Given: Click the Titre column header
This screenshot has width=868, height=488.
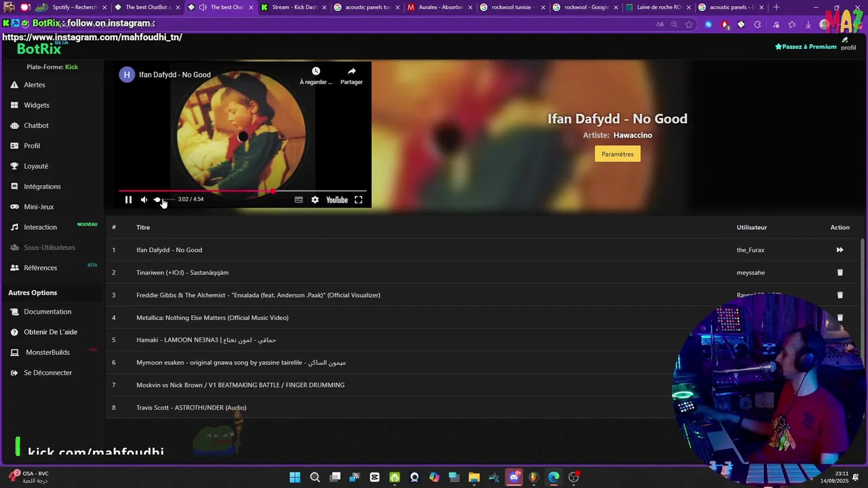Looking at the screenshot, I should [143, 228].
